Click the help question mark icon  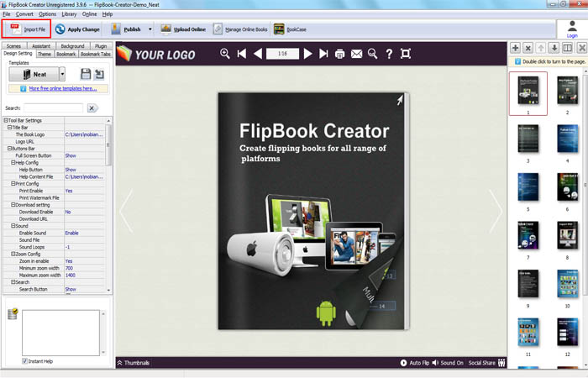pyautogui.click(x=389, y=54)
